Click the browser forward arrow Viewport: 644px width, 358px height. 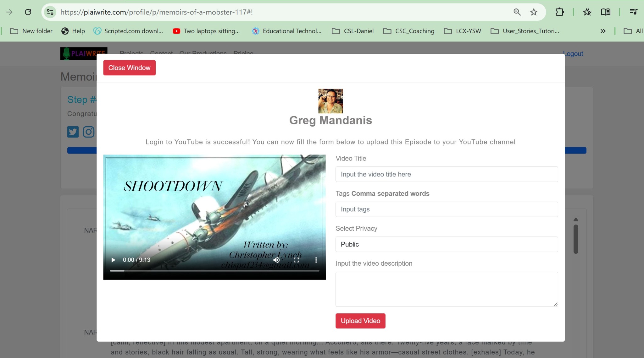[9, 12]
